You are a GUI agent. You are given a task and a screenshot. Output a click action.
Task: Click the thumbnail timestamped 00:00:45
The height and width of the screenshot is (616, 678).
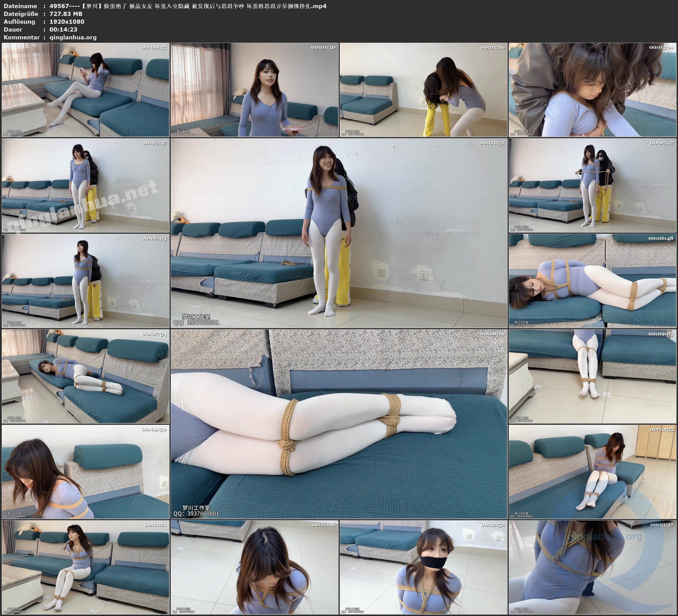[85, 89]
